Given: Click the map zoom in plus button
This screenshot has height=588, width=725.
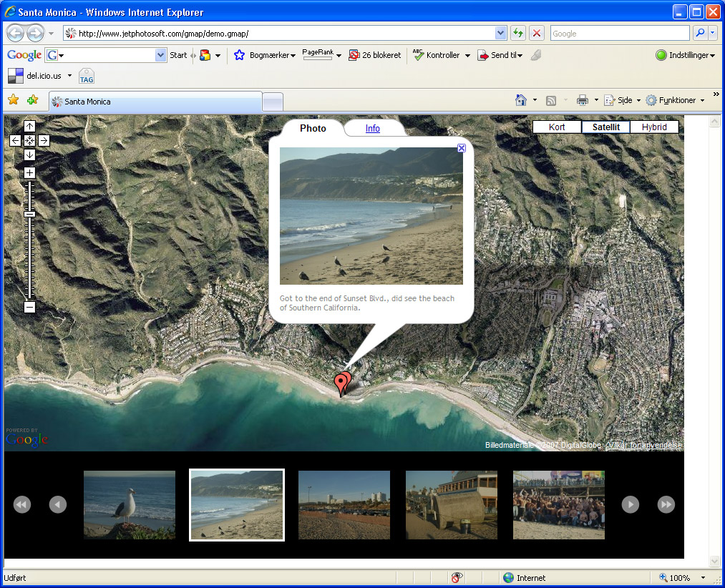Looking at the screenshot, I should pos(29,172).
